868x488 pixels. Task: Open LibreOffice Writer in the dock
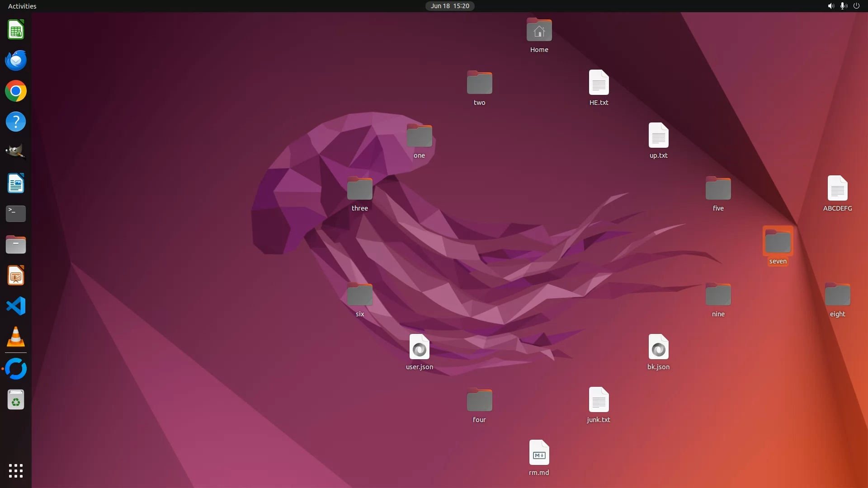click(x=16, y=183)
